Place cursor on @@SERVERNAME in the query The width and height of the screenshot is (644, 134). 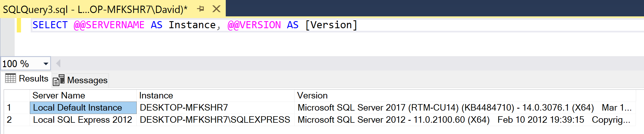click(109, 25)
